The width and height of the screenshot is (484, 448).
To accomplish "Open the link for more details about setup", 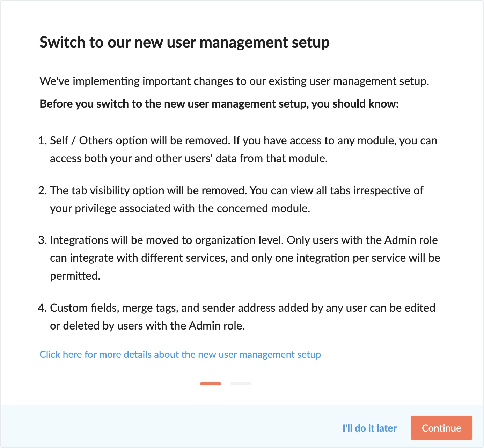I will tap(180, 354).
